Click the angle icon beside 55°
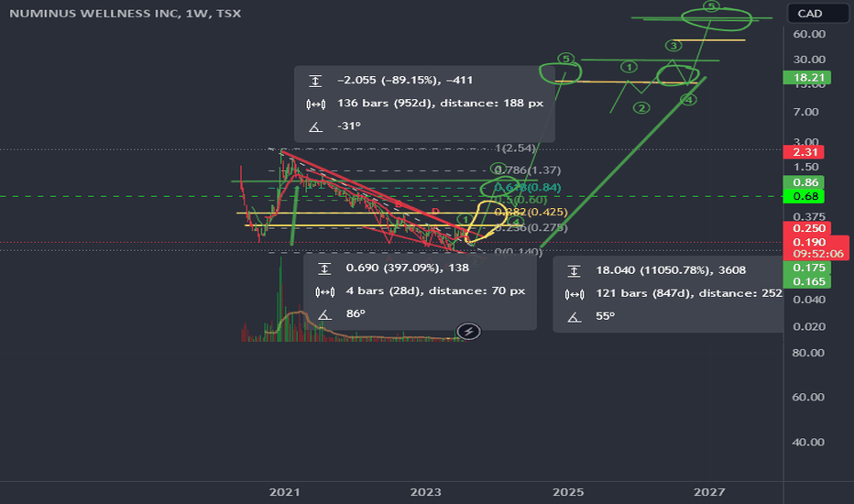 tap(574, 316)
